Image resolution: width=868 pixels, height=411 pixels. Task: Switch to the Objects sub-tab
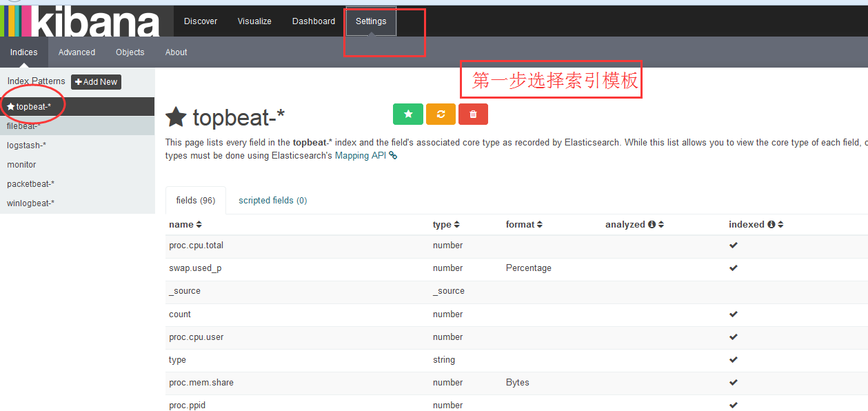(130, 52)
